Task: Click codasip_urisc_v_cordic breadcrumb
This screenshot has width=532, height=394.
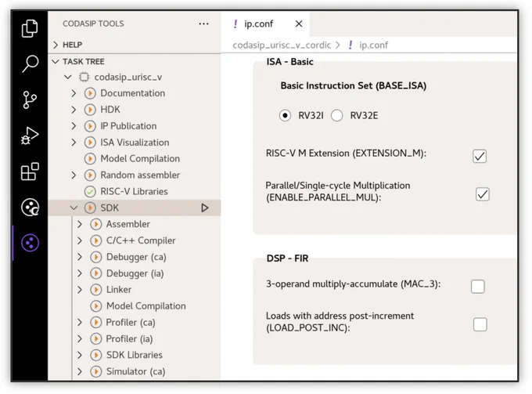Action: tap(282, 45)
